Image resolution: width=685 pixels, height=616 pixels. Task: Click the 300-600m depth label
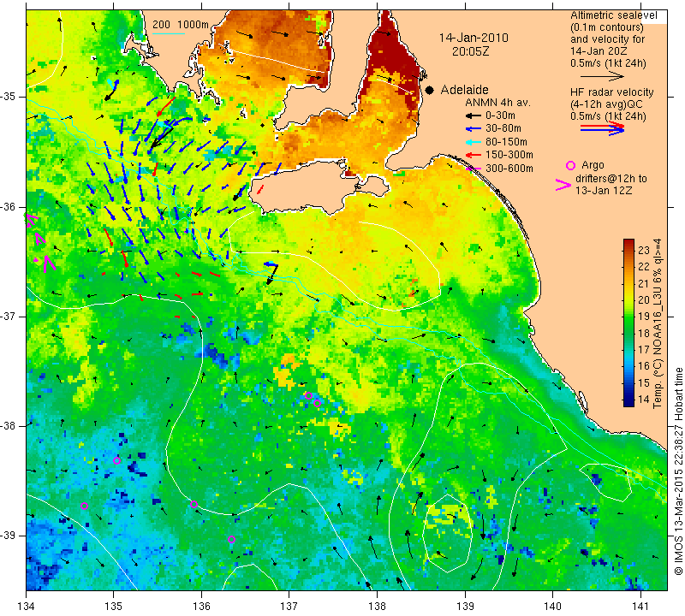tap(509, 168)
